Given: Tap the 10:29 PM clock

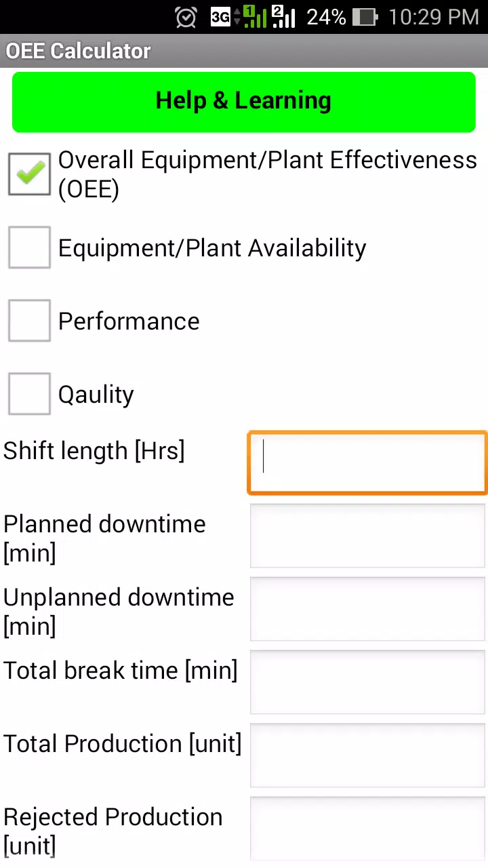Looking at the screenshot, I should click(x=434, y=17).
